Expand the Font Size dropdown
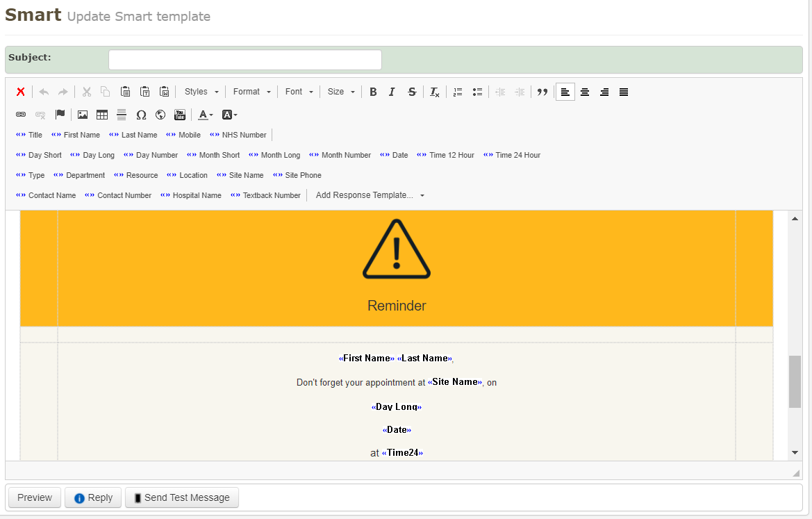The image size is (812, 519). click(341, 92)
